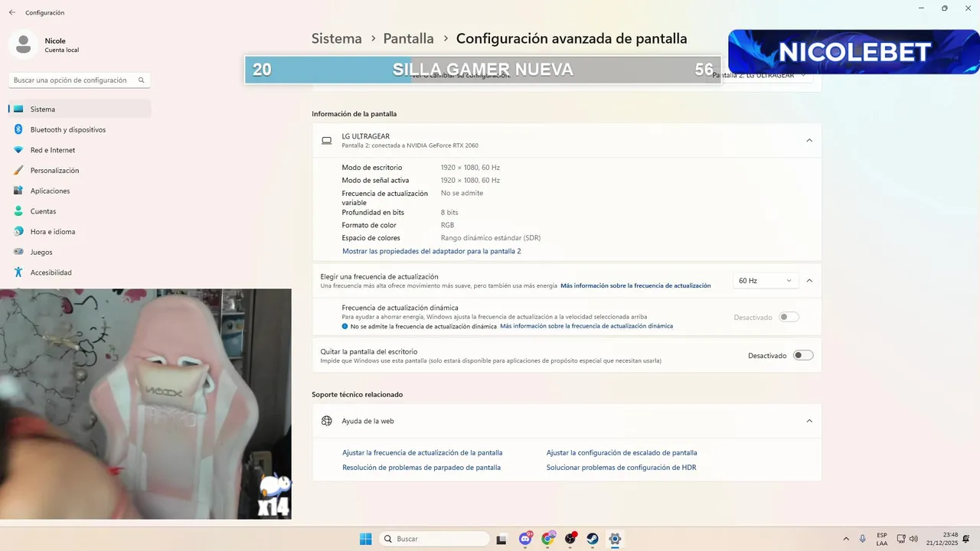Open the ESP LAA language switcher
The height and width of the screenshot is (551, 980).
(882, 539)
